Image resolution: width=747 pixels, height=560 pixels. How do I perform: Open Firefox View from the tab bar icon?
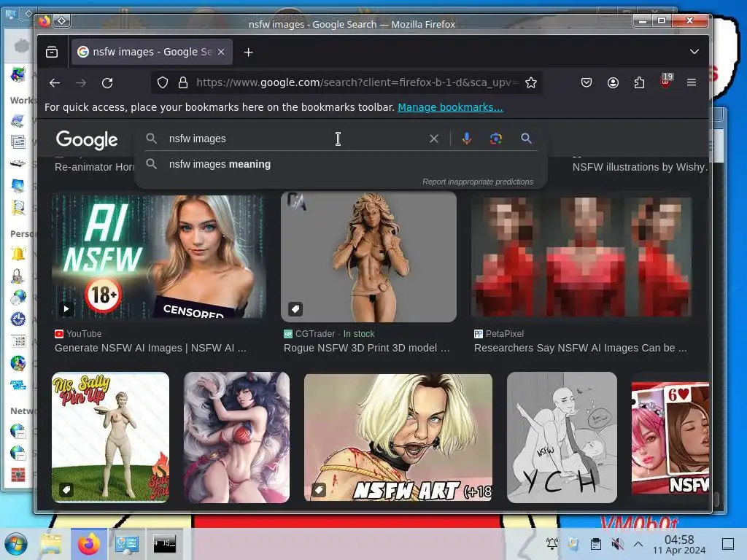tap(52, 52)
